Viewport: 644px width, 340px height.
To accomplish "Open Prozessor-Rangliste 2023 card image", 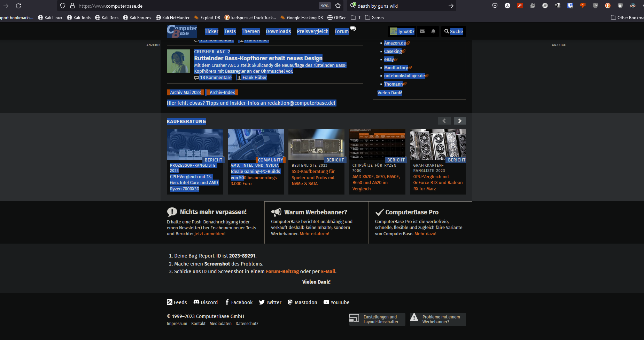I will click(195, 144).
